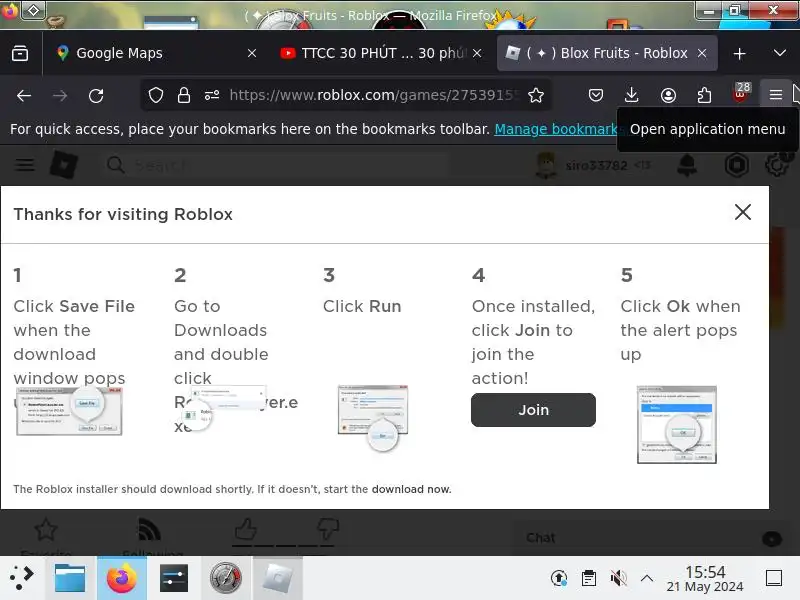Open the Robux hexagon icon
Viewport: 800px width, 600px height.
(737, 165)
